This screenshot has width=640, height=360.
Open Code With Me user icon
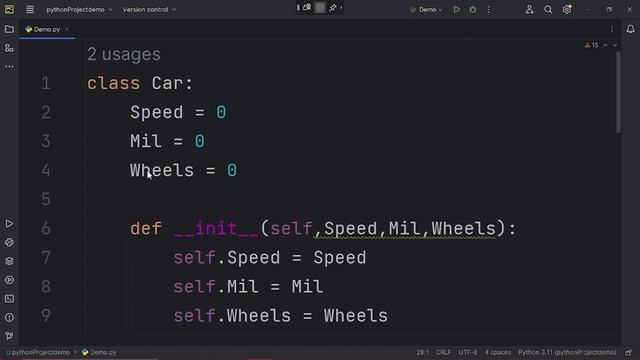(529, 9)
